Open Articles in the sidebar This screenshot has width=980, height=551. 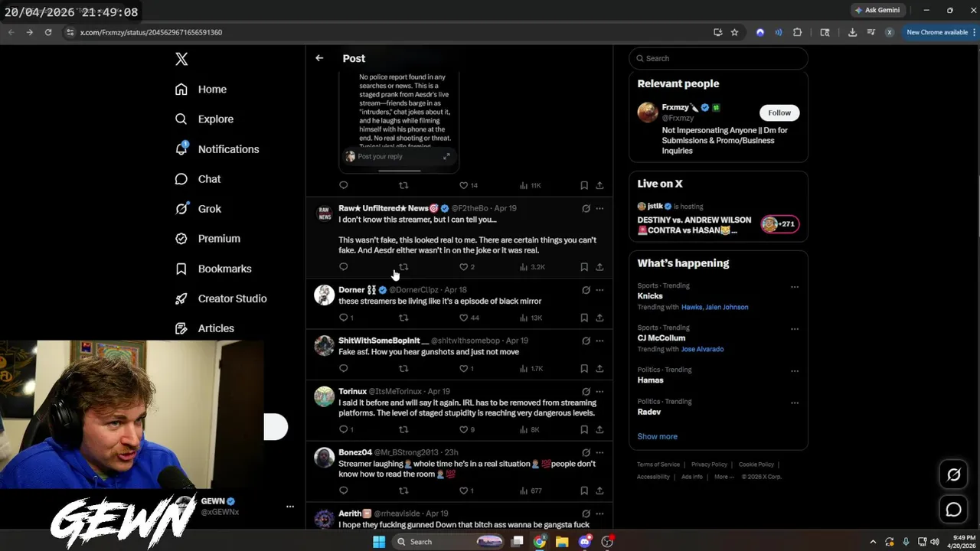point(204,328)
